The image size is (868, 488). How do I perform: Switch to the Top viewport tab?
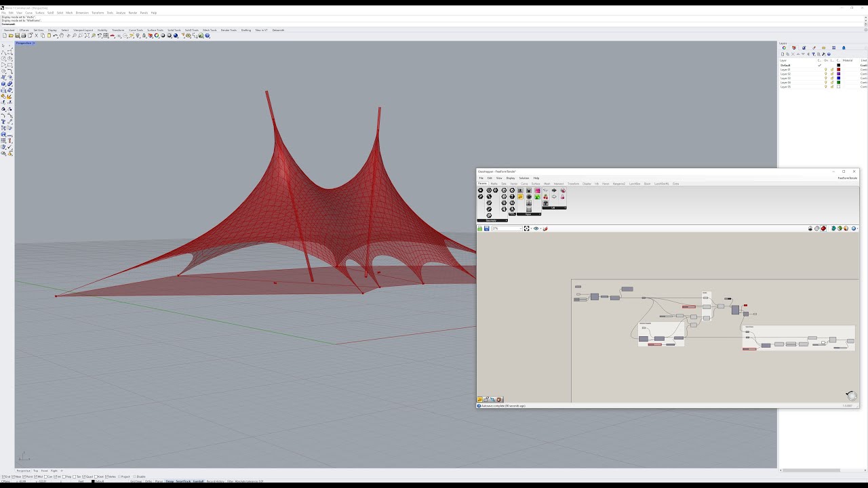[35, 471]
